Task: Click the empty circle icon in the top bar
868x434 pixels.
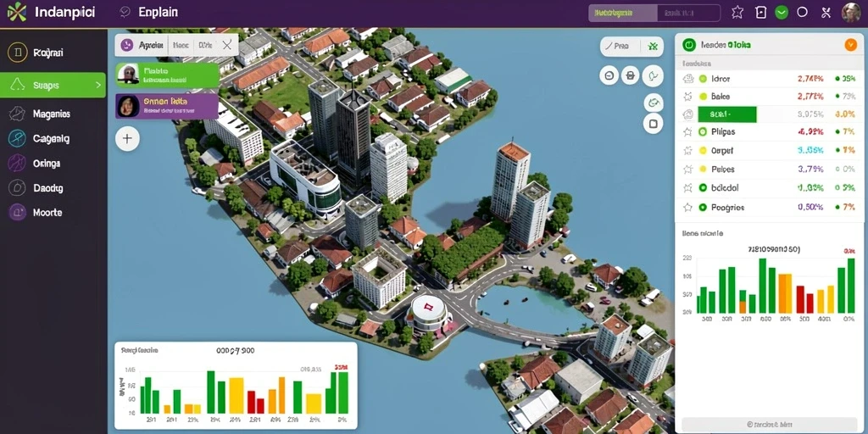Action: click(802, 12)
